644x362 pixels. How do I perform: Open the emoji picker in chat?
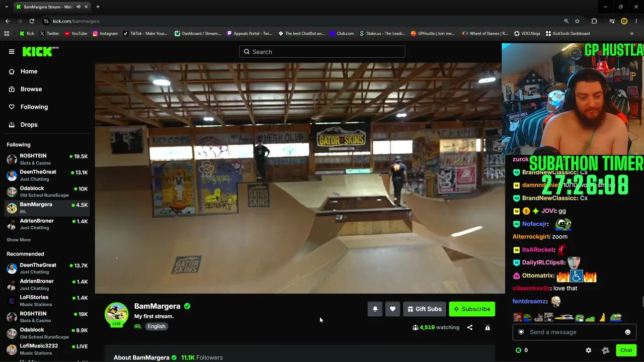[x=628, y=332]
